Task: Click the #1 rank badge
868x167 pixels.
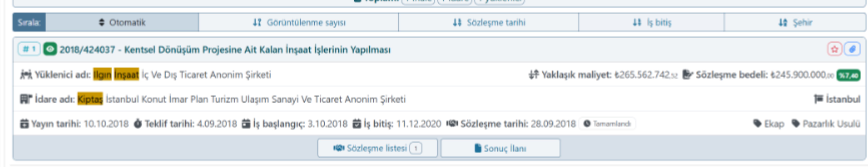Action: pyautogui.click(x=29, y=49)
